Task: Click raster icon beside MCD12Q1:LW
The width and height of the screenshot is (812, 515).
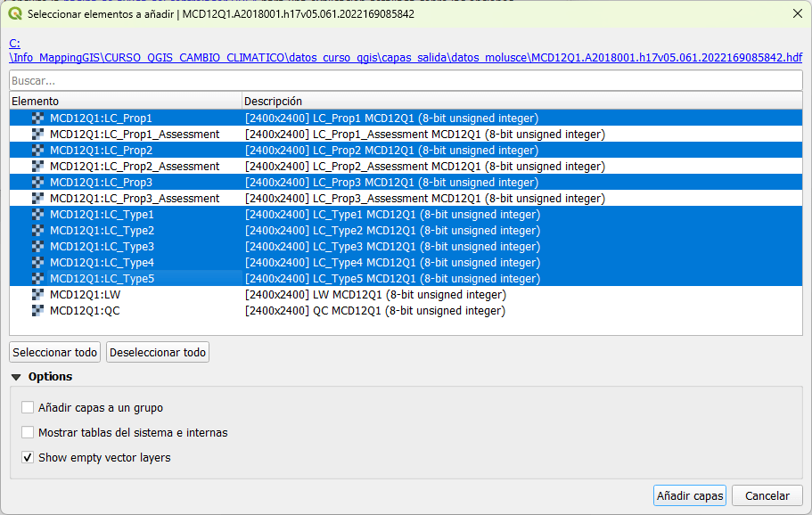Action: (37, 295)
